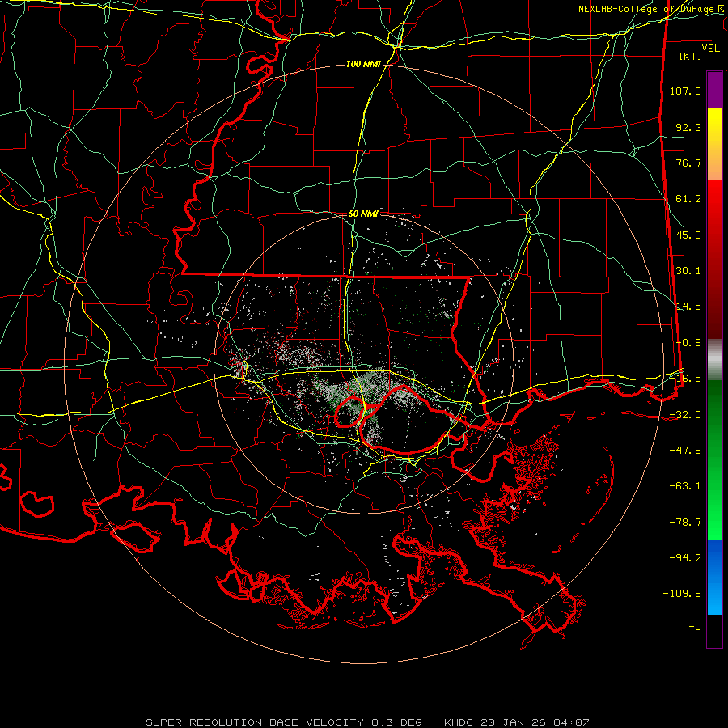Click the -78.7 legend value
Image resolution: width=728 pixels, height=728 pixels.
click(685, 523)
